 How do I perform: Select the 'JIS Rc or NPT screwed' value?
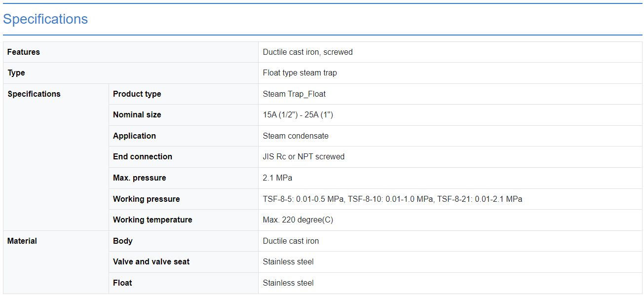pos(303,157)
